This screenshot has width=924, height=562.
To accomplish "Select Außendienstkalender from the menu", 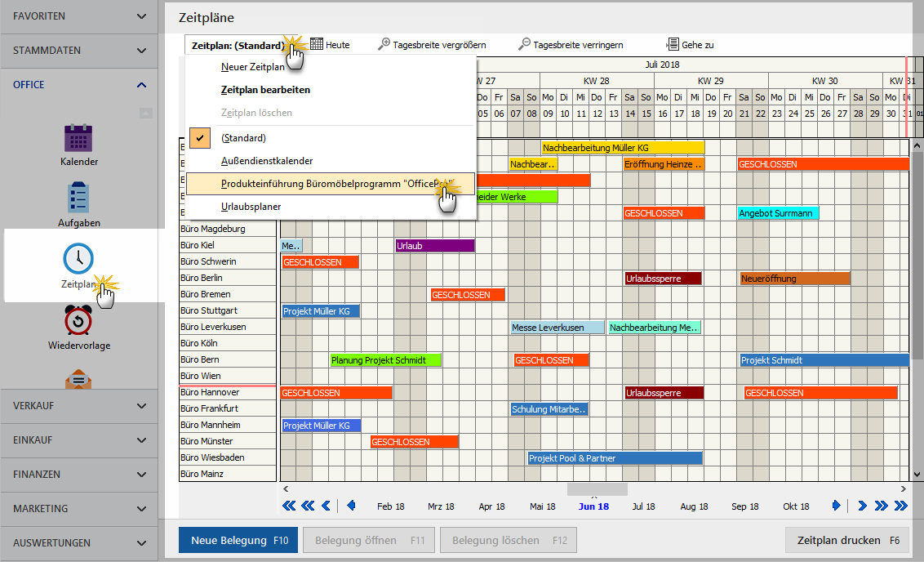I will [x=330, y=161].
